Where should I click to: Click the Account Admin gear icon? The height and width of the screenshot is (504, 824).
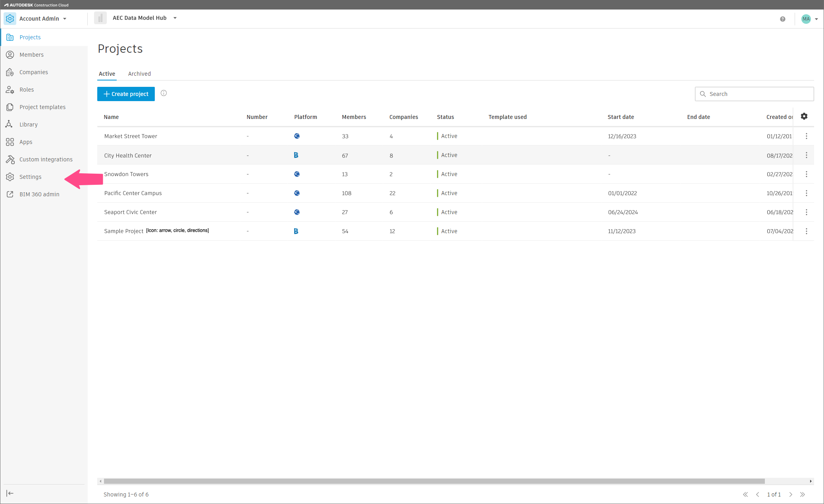point(10,19)
